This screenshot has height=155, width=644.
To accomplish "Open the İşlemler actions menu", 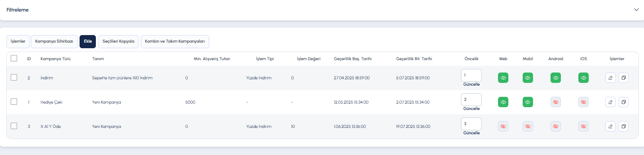I will click(x=18, y=41).
